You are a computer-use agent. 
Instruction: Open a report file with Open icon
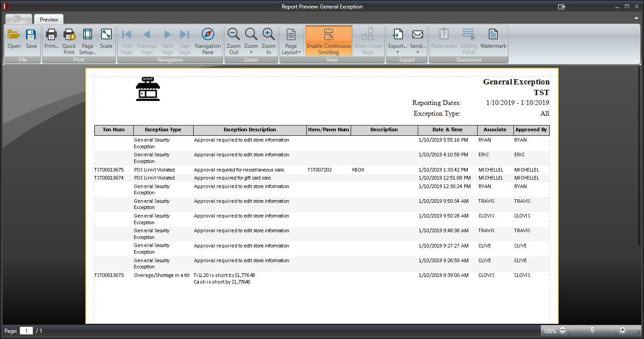pos(14,40)
